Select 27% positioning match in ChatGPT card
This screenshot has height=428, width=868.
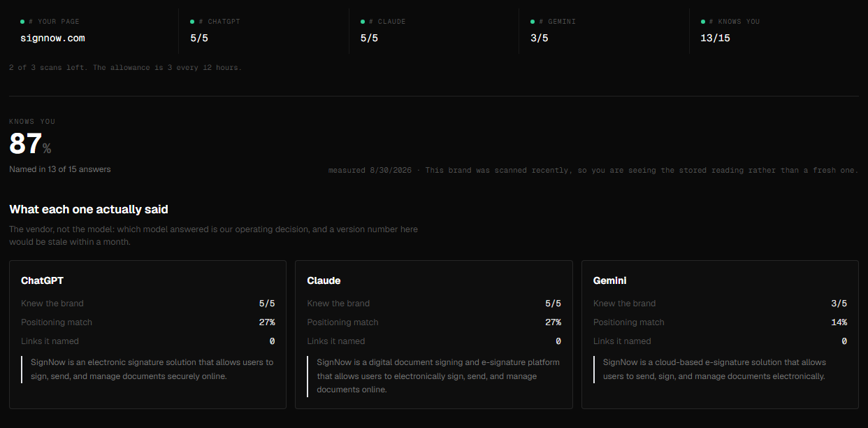pyautogui.click(x=267, y=322)
